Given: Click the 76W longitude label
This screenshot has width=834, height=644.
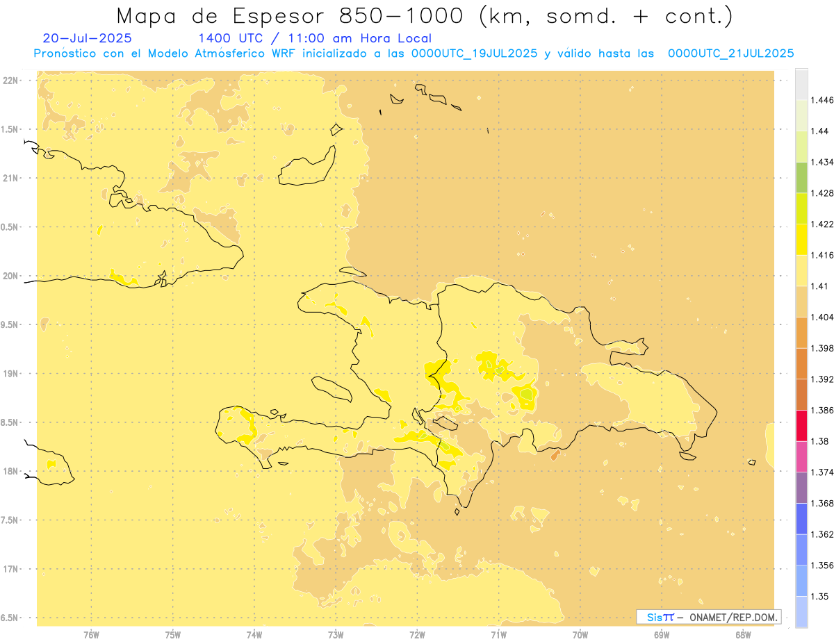Looking at the screenshot, I should pyautogui.click(x=91, y=634).
